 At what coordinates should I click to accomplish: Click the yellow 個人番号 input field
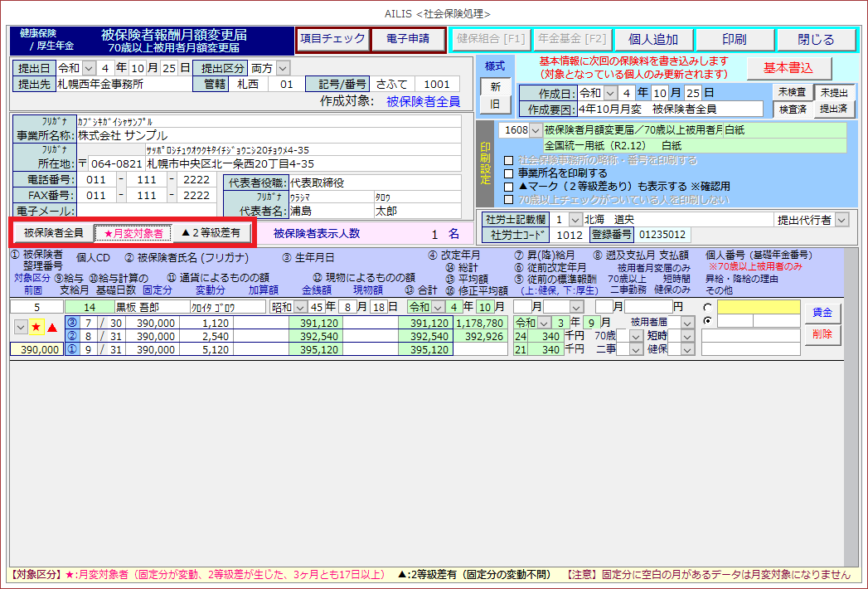759,307
